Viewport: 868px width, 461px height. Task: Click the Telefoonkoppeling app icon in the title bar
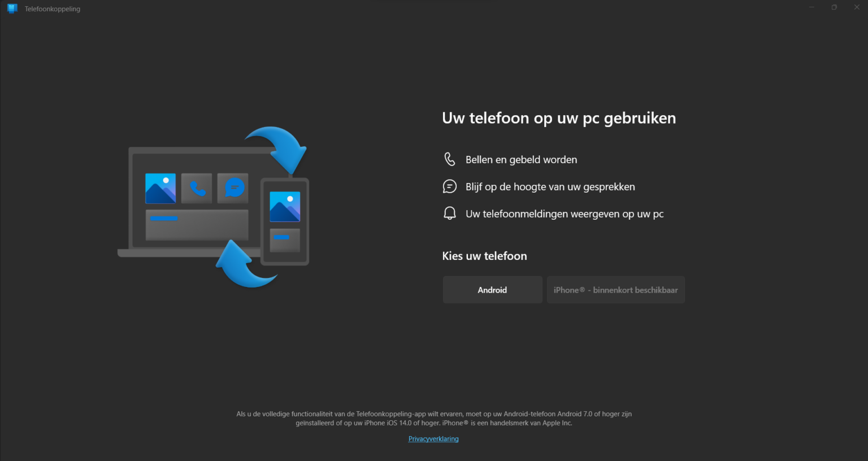(x=12, y=8)
